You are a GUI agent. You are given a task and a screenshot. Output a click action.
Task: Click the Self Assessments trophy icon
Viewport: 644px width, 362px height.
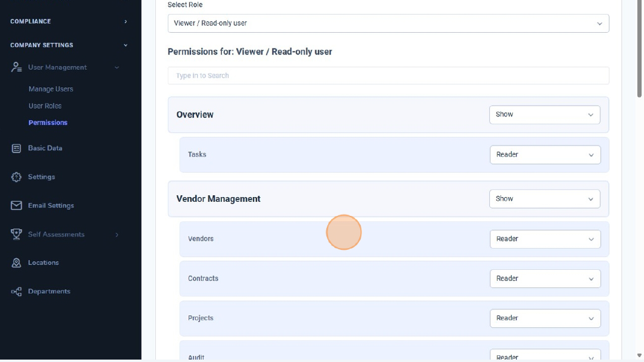pos(16,234)
